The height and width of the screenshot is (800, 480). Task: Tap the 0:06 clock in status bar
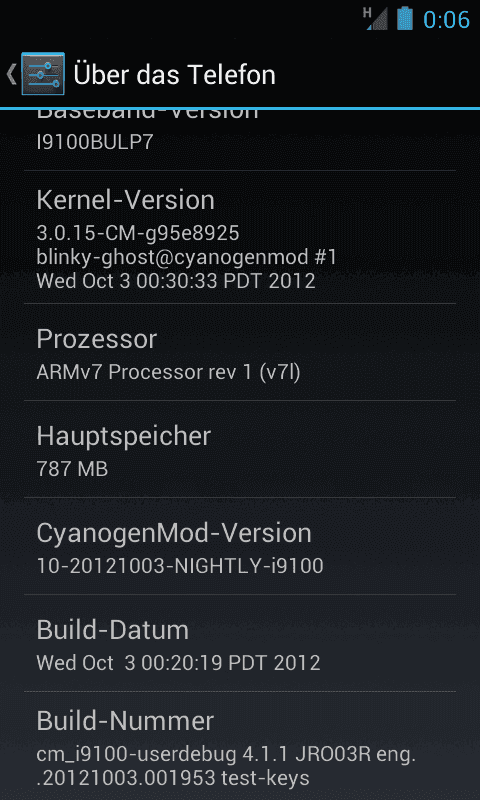pyautogui.click(x=446, y=19)
